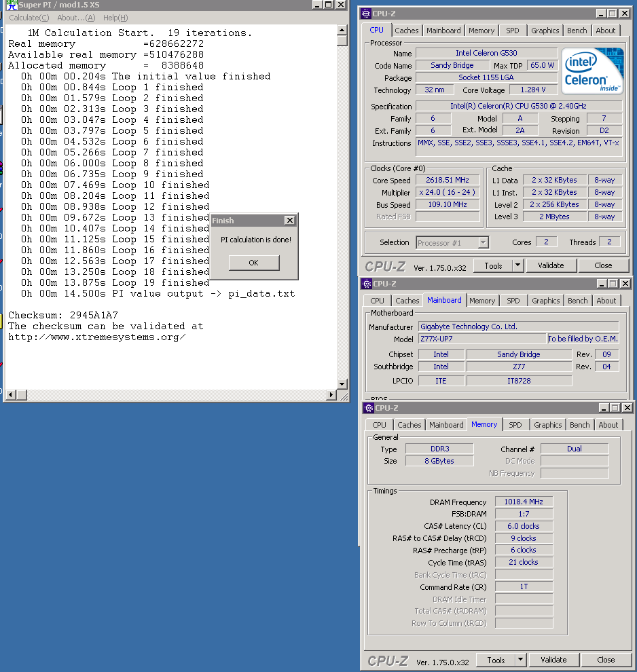Select Bench tab in Mainboard CPU-Z window
This screenshot has width=637, height=672.
(578, 301)
